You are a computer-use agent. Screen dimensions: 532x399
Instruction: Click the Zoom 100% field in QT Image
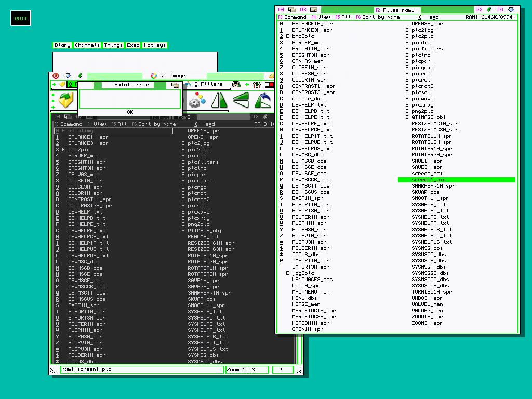[247, 370]
